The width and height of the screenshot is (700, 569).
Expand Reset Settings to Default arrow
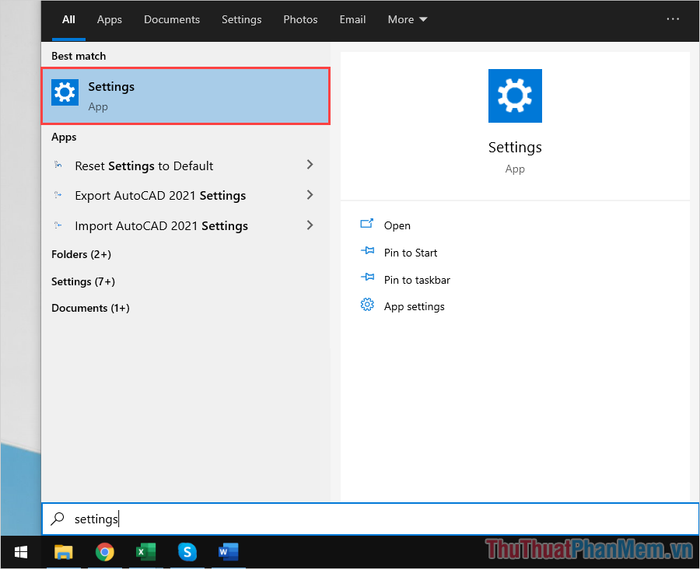coord(309,165)
